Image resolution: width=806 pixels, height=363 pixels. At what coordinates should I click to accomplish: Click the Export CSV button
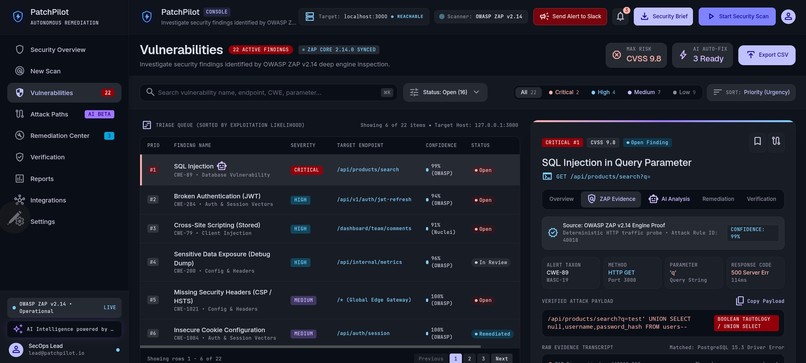tap(767, 55)
